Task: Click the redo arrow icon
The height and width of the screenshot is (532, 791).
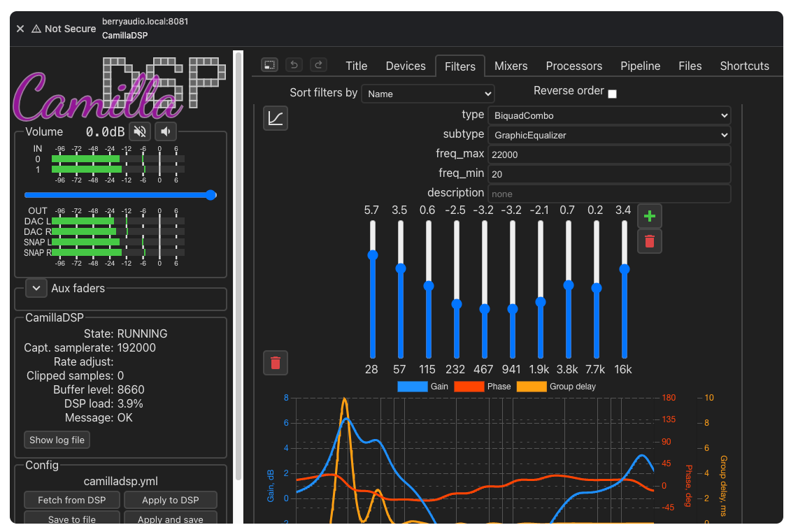Action: (x=318, y=65)
